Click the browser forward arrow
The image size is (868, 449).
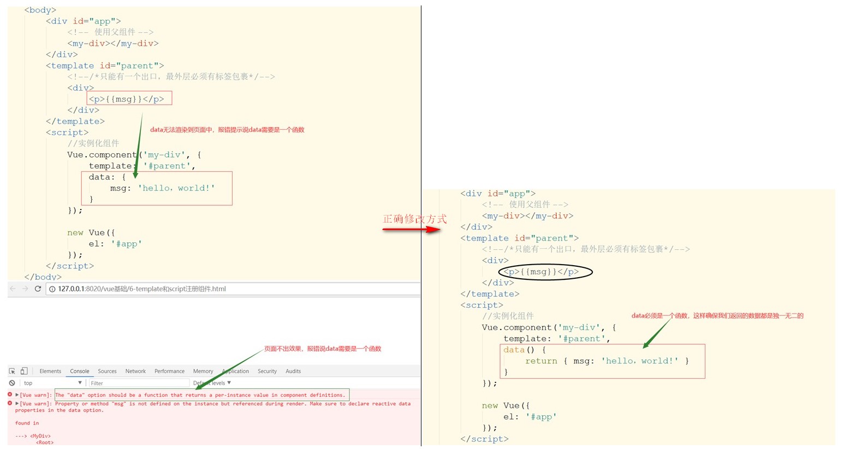[25, 289]
